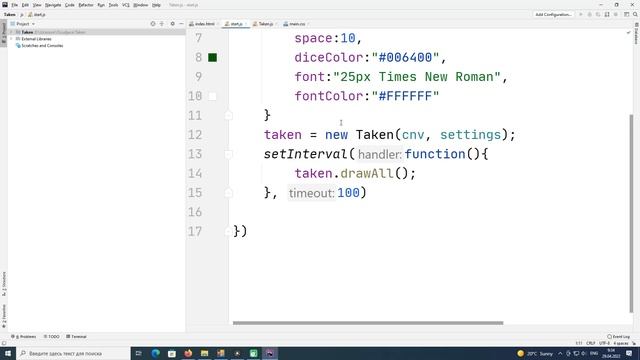Click the white fontColor gutter swatch

click(x=212, y=96)
